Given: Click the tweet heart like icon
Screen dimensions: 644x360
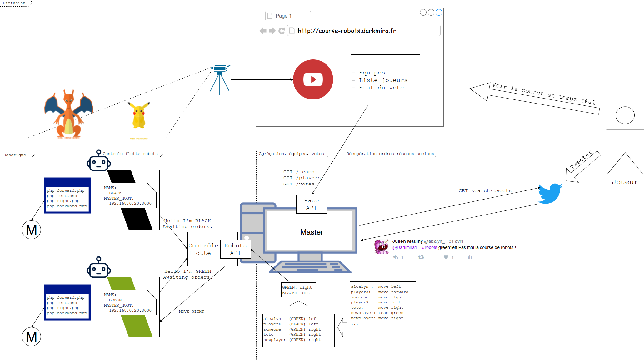Looking at the screenshot, I should (x=446, y=257).
